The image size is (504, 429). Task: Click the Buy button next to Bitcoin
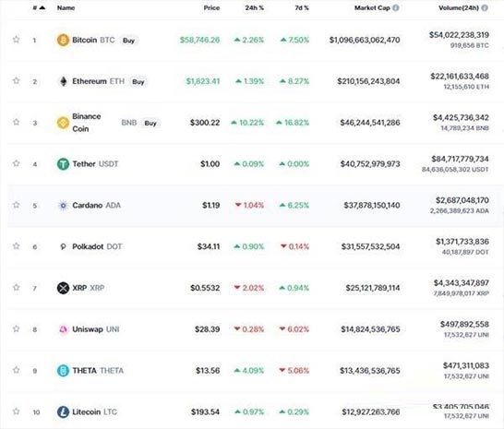point(128,41)
